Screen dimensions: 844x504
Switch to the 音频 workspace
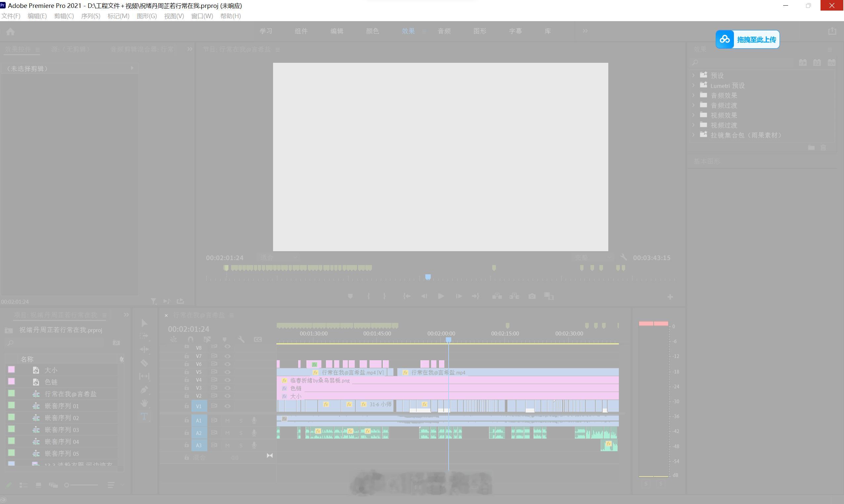coord(444,31)
